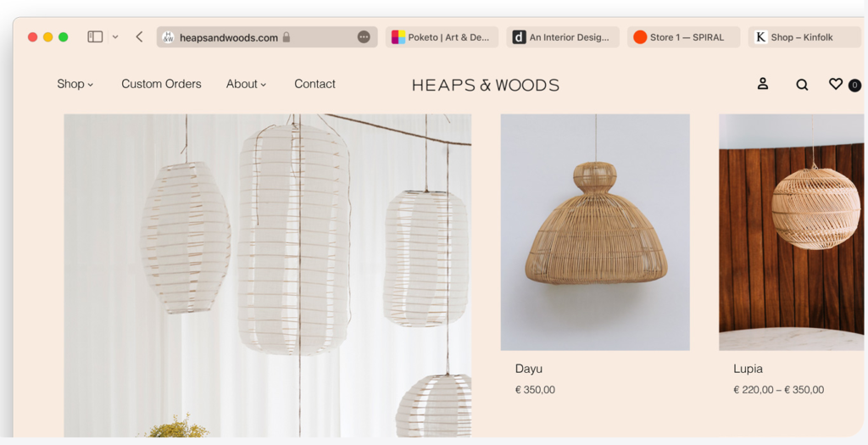Switch to An Interior Design tab
868x445 pixels.
(x=563, y=37)
